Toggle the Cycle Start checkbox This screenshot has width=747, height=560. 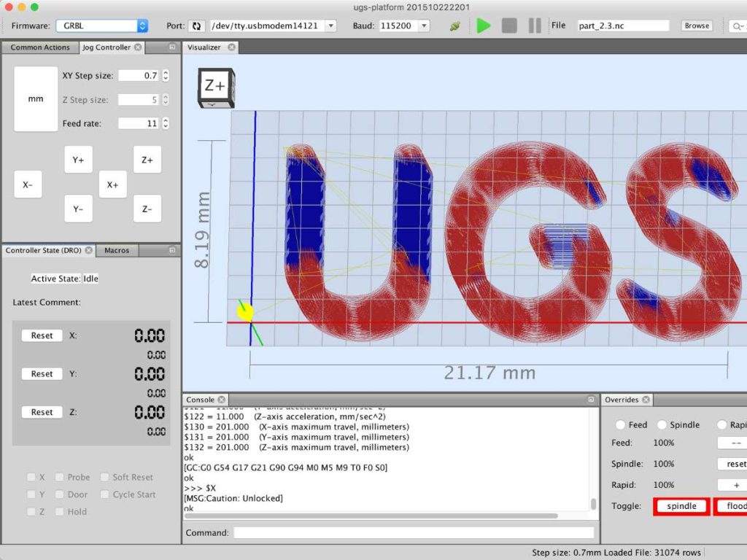click(x=105, y=494)
